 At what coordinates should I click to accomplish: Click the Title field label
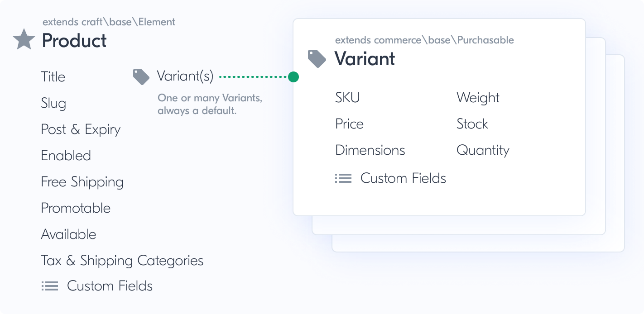pos(53,77)
